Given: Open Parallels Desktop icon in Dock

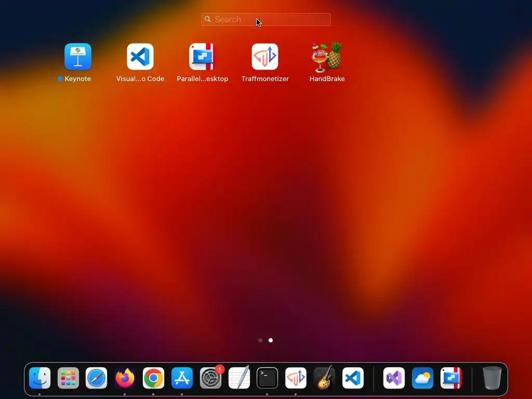Looking at the screenshot, I should click(451, 378).
